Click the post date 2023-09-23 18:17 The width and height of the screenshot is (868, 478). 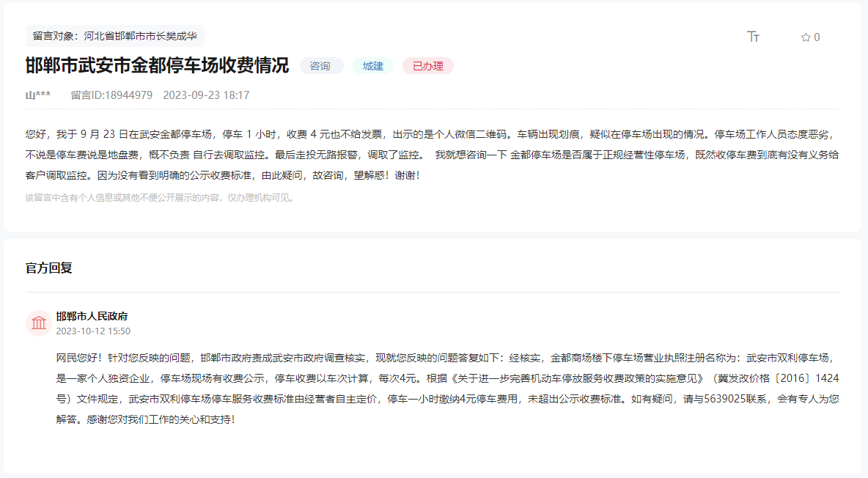pos(206,95)
